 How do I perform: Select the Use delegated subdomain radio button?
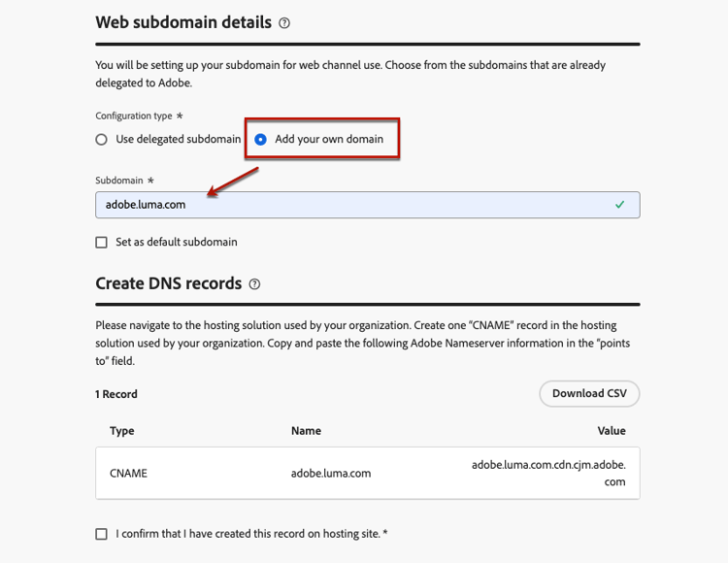[102, 140]
